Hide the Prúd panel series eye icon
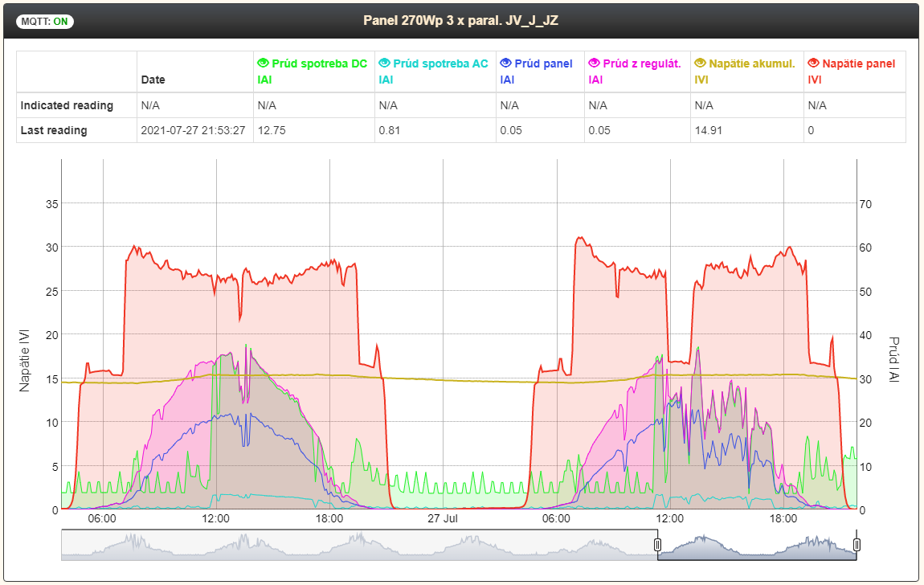 click(505, 63)
